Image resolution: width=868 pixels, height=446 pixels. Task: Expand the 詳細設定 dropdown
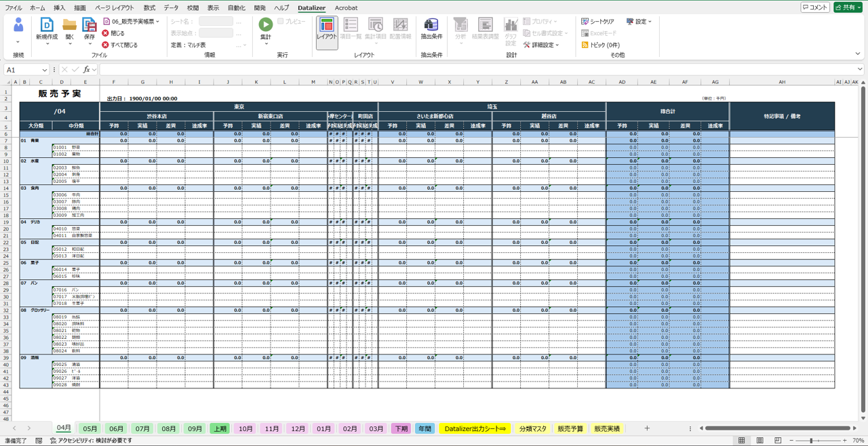(542, 45)
